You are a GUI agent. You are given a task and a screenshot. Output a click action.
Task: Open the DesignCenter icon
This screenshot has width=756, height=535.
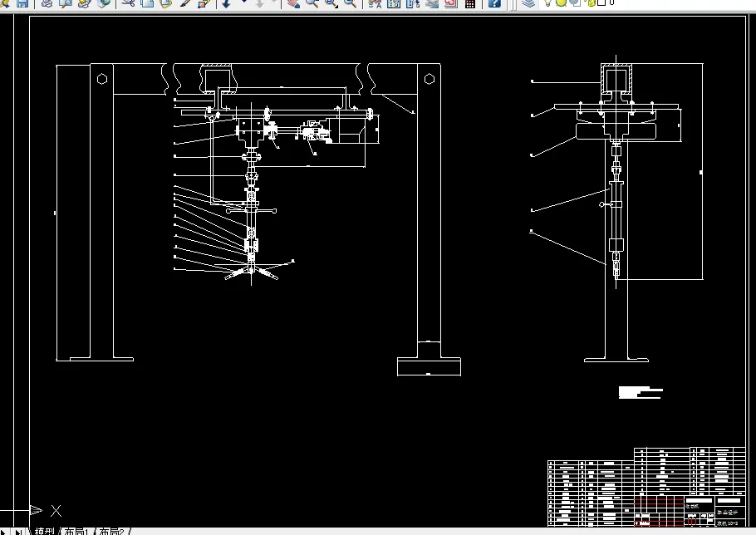pos(394,3)
